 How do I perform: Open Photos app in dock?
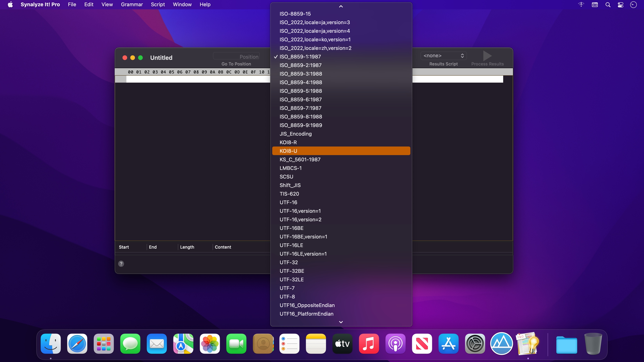click(x=210, y=344)
